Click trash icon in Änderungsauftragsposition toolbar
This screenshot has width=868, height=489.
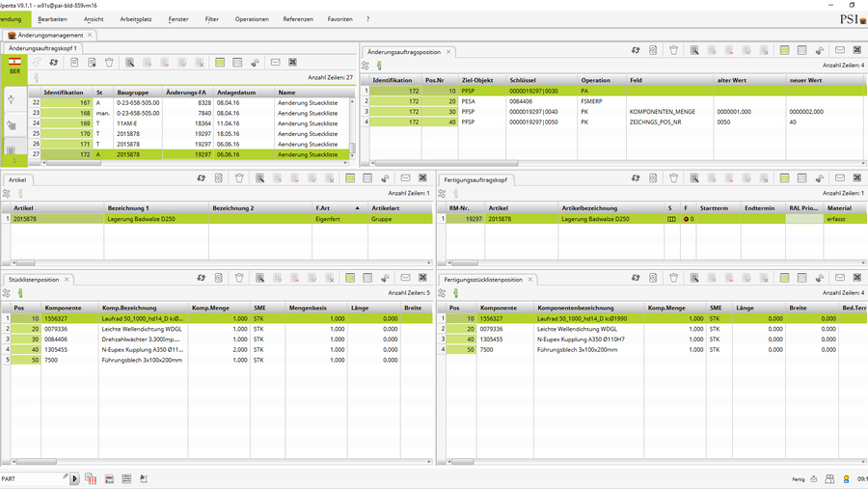(x=674, y=50)
